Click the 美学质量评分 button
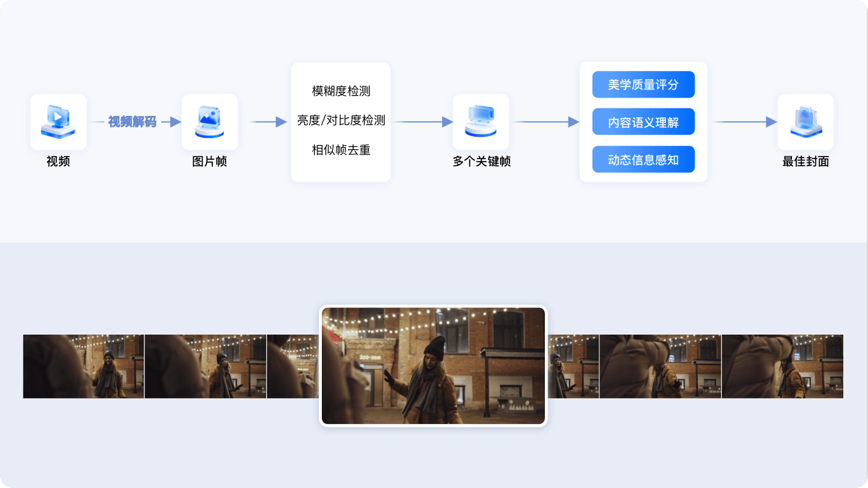 tap(643, 85)
